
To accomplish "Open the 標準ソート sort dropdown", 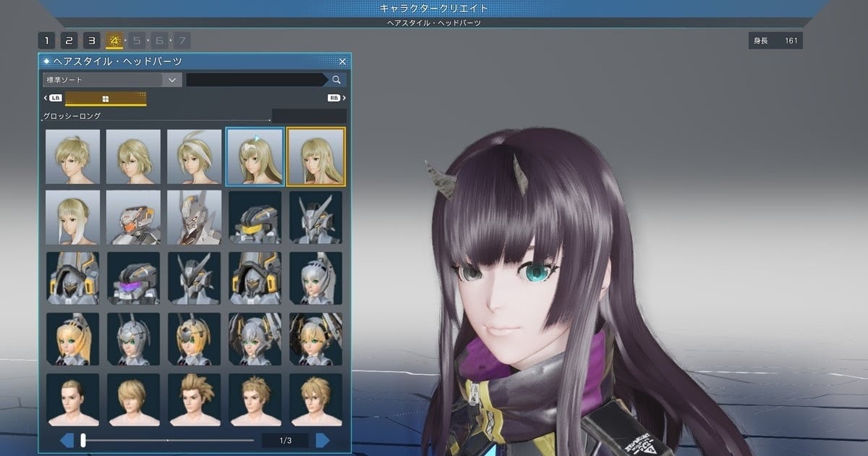I will click(111, 80).
